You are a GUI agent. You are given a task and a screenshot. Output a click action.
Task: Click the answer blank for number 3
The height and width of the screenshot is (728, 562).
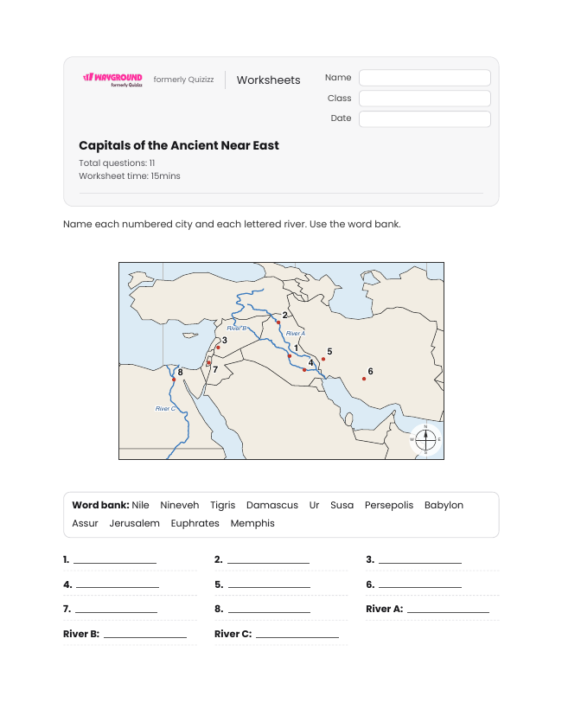[x=420, y=559]
